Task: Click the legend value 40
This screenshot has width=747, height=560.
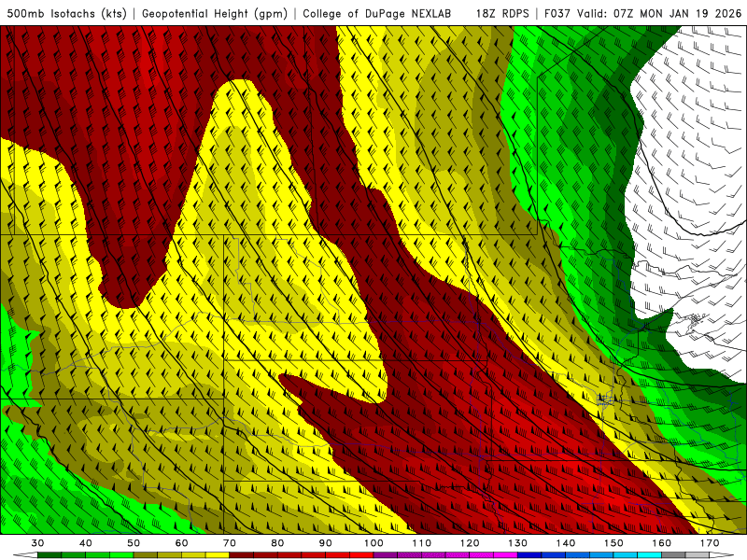Action: point(86,543)
